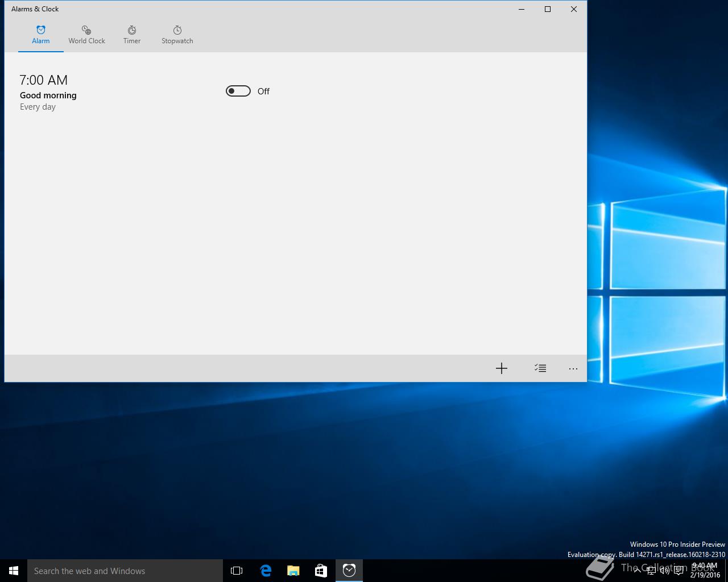Switch to the World Clock tab
This screenshot has height=582, width=728.
[x=86, y=35]
